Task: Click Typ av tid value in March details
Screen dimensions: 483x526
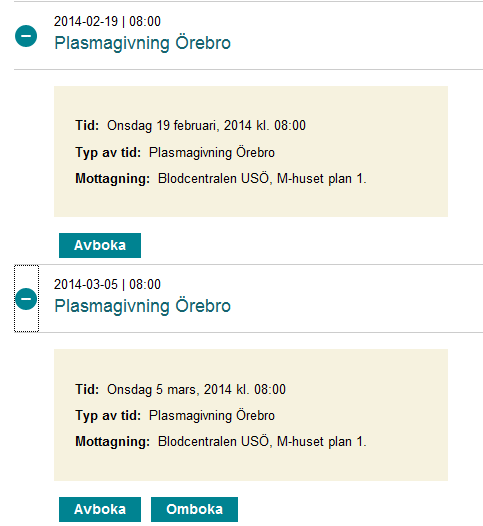Action: tap(212, 416)
